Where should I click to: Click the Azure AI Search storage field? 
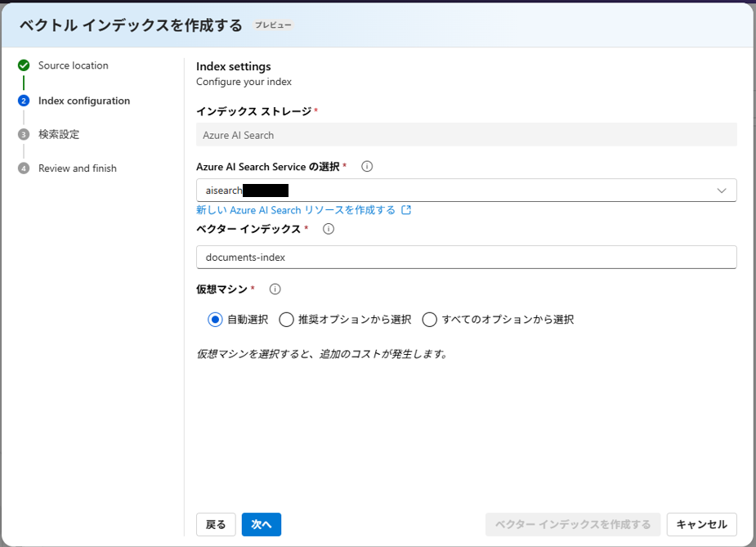click(466, 135)
